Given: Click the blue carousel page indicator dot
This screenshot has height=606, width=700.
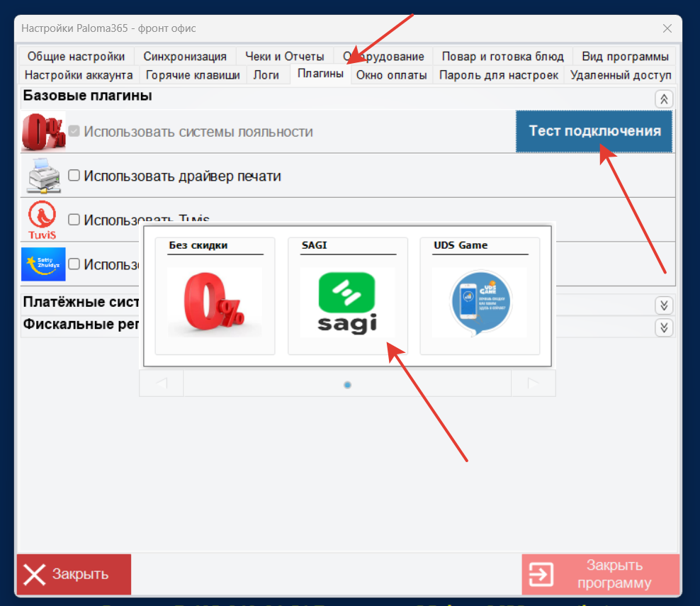Looking at the screenshot, I should point(347,385).
